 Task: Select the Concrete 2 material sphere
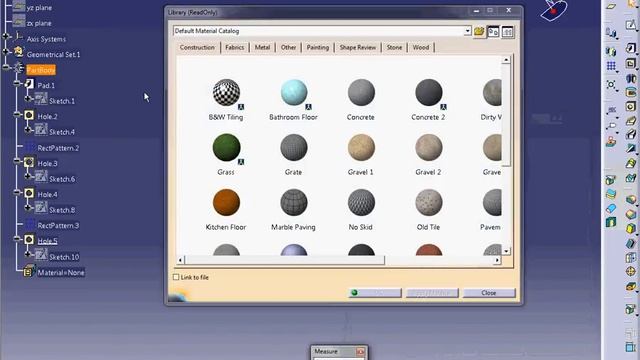pos(429,92)
